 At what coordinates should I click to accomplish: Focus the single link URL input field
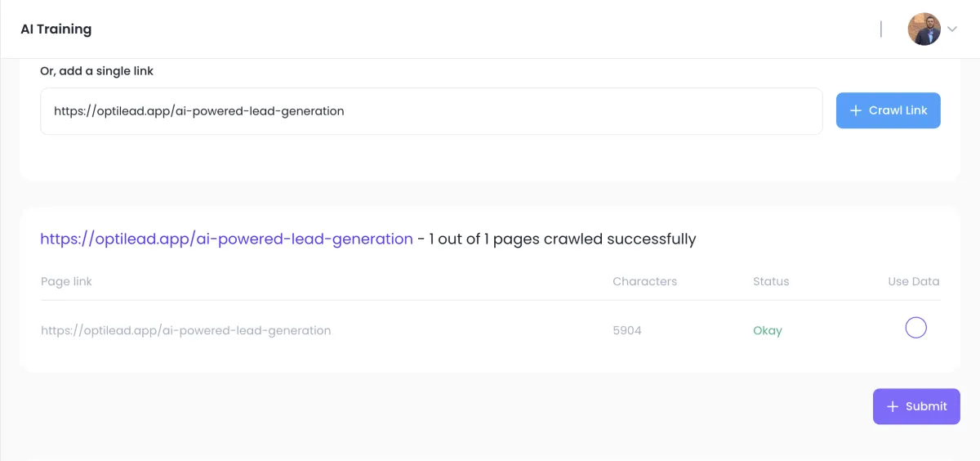431,111
